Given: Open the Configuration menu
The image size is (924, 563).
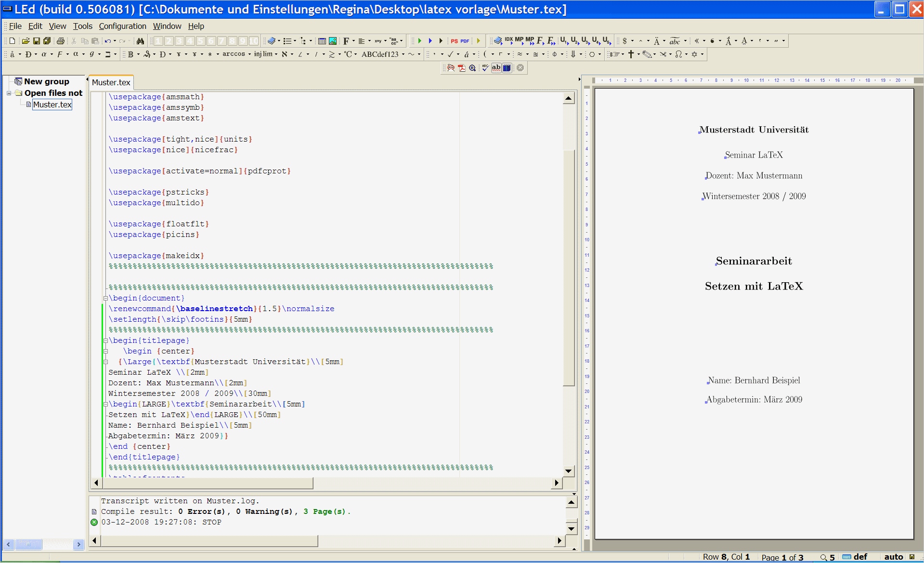Looking at the screenshot, I should point(122,26).
